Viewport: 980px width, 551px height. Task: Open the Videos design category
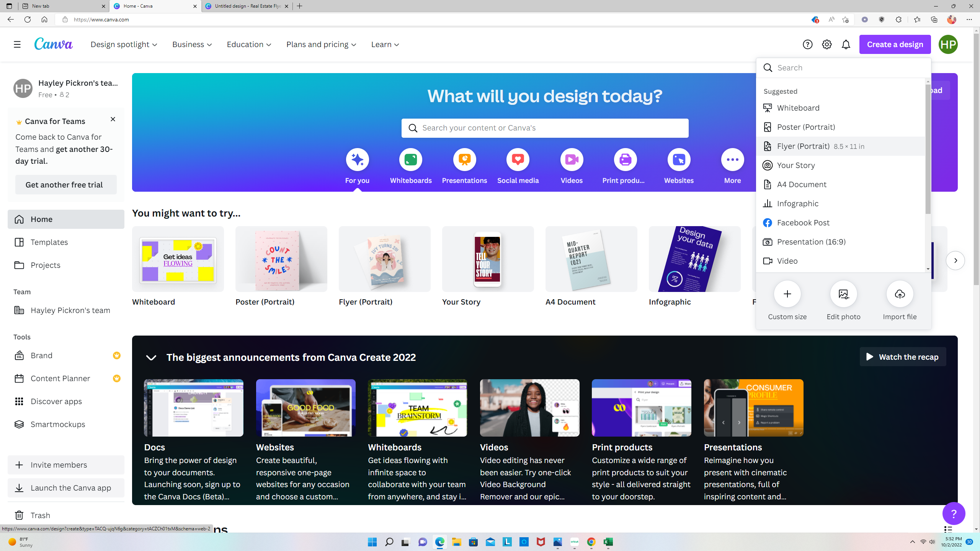tap(571, 160)
